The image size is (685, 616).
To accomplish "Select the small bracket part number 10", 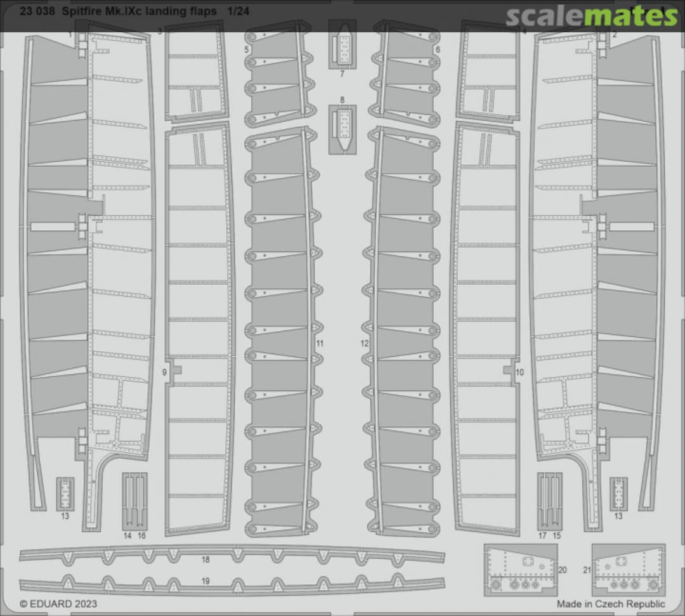I will click(x=509, y=372).
